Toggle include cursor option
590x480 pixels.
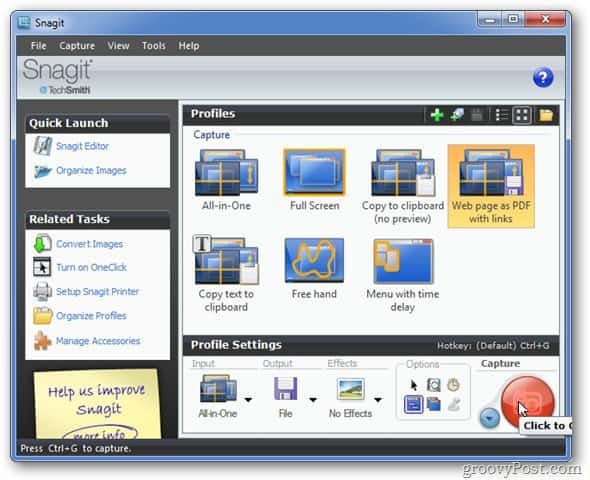[x=414, y=385]
